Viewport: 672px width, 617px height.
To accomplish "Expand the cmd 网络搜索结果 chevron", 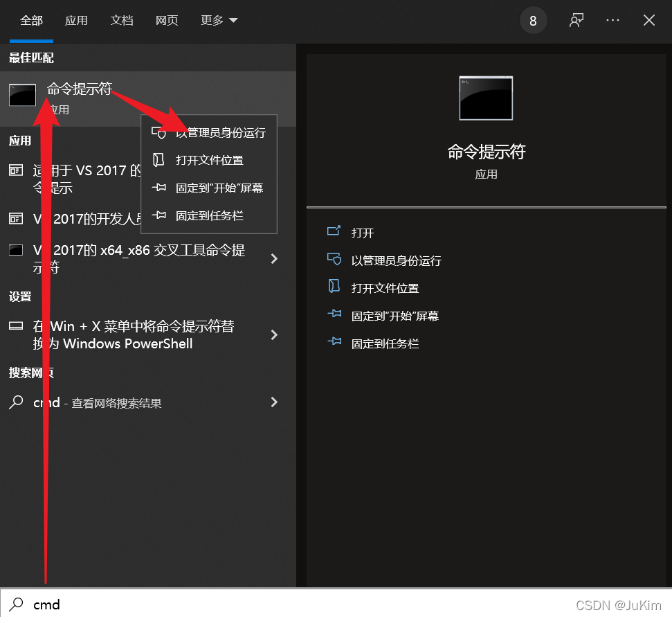I will coord(274,402).
